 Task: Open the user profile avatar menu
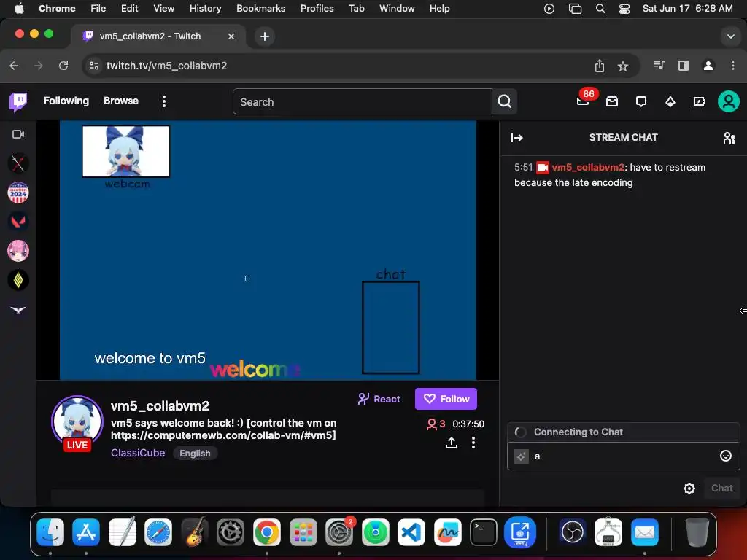pyautogui.click(x=729, y=101)
